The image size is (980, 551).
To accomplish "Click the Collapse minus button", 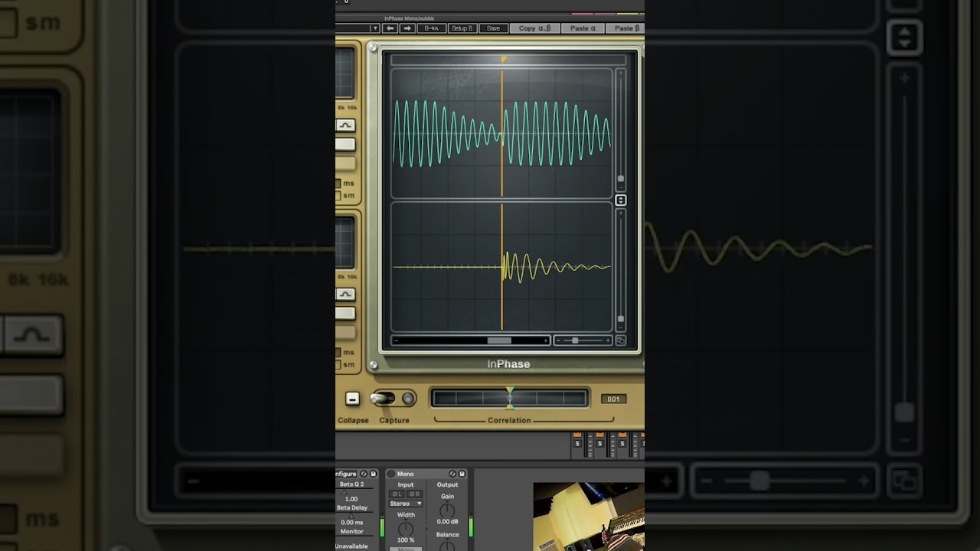I will pyautogui.click(x=352, y=399).
